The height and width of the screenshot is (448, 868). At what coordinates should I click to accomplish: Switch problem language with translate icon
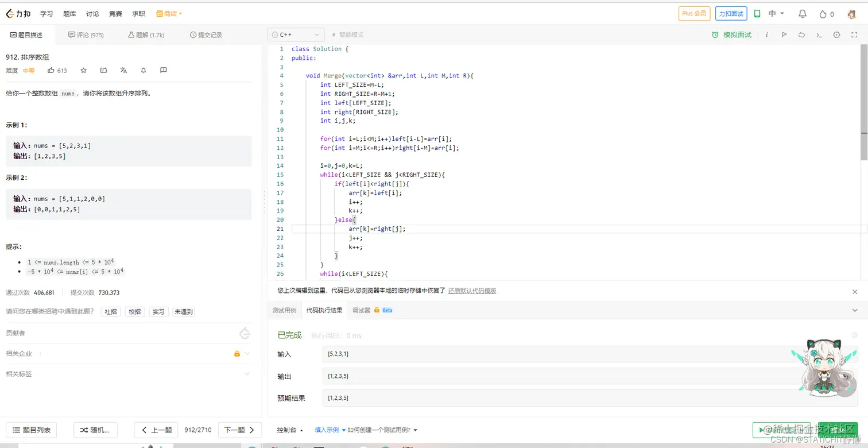point(123,71)
